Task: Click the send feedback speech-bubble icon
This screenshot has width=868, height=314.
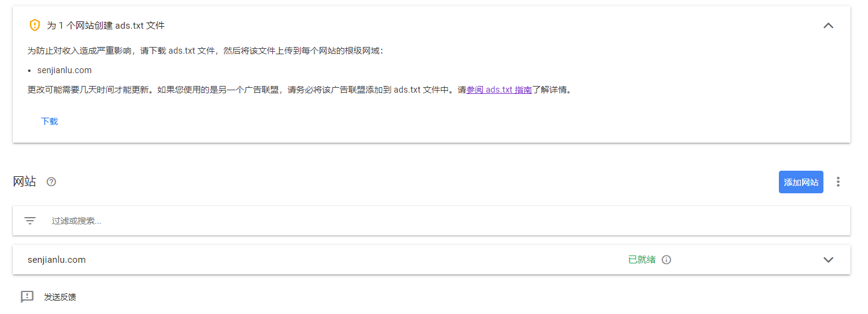Action: pos(27,297)
